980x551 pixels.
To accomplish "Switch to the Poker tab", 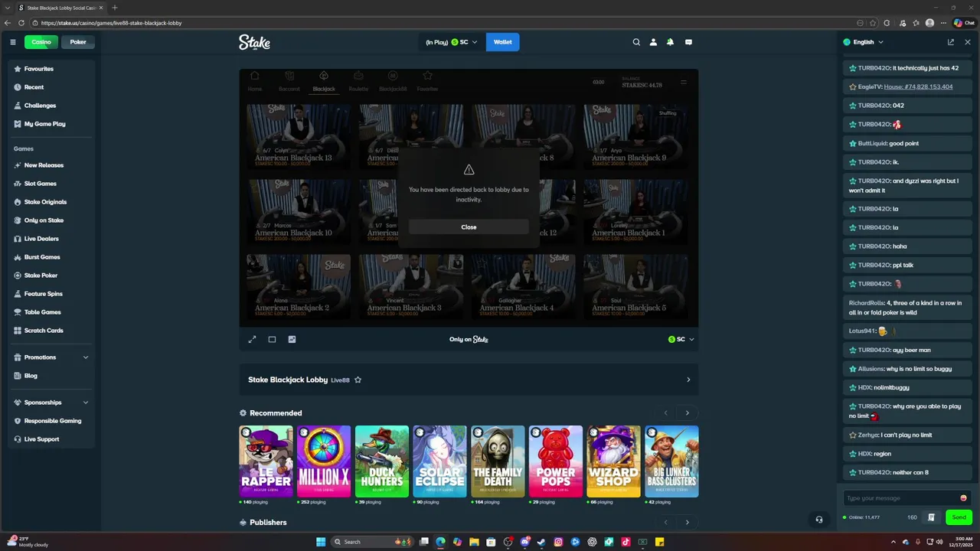I will point(78,42).
